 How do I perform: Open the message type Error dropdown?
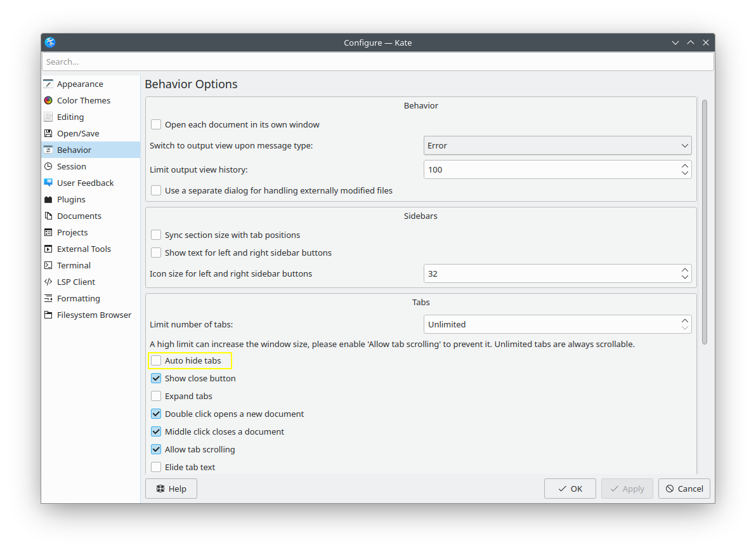tap(557, 145)
